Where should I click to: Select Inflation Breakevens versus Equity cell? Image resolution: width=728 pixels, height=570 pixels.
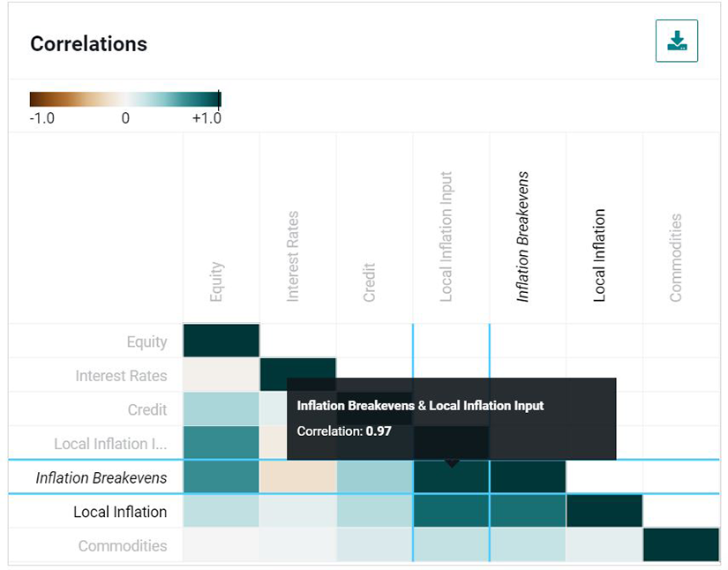click(221, 477)
